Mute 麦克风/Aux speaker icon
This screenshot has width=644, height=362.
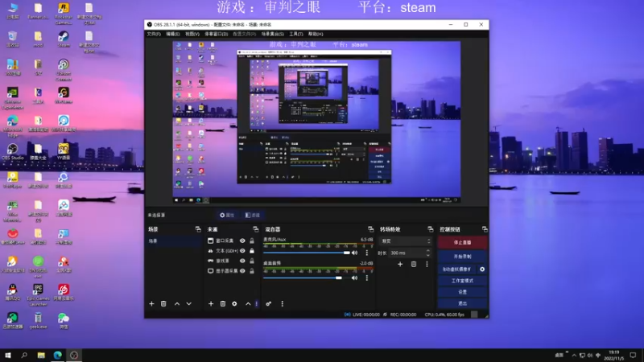(355, 253)
